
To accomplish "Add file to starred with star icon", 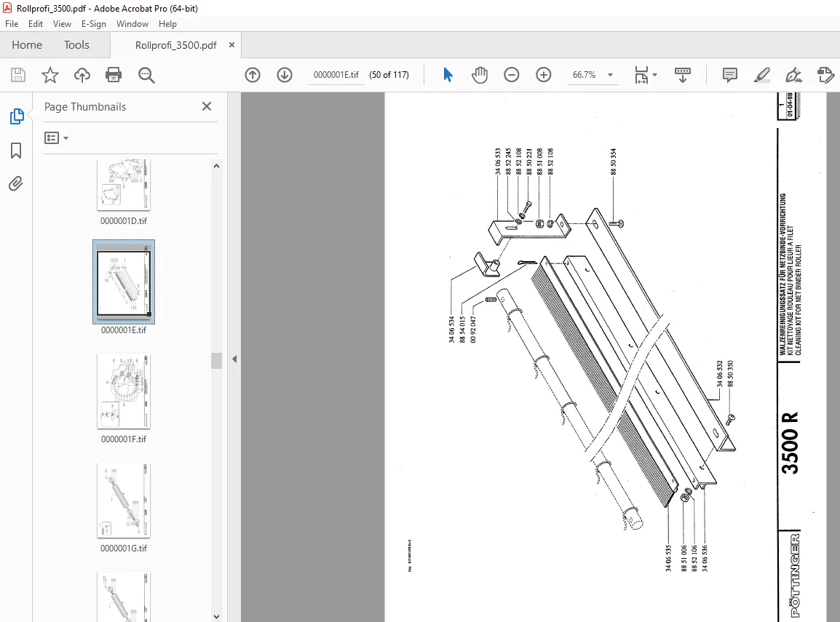I will coord(49,75).
